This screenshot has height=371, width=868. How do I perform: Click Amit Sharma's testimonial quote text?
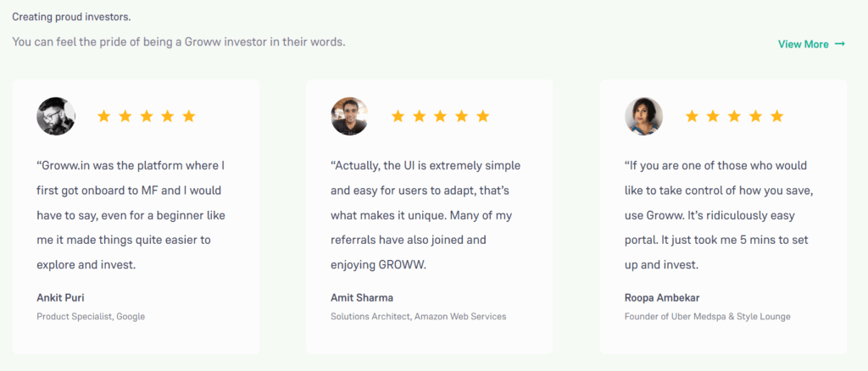[x=426, y=215]
